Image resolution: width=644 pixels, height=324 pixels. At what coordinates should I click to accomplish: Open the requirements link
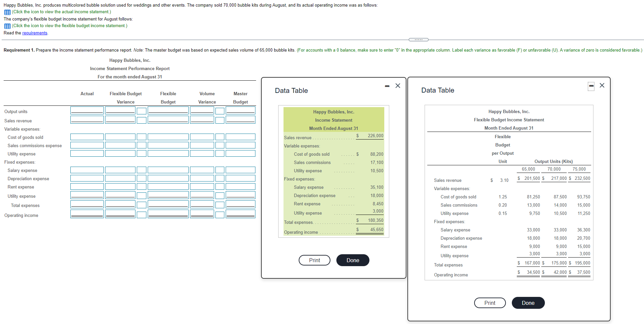pyautogui.click(x=34, y=33)
